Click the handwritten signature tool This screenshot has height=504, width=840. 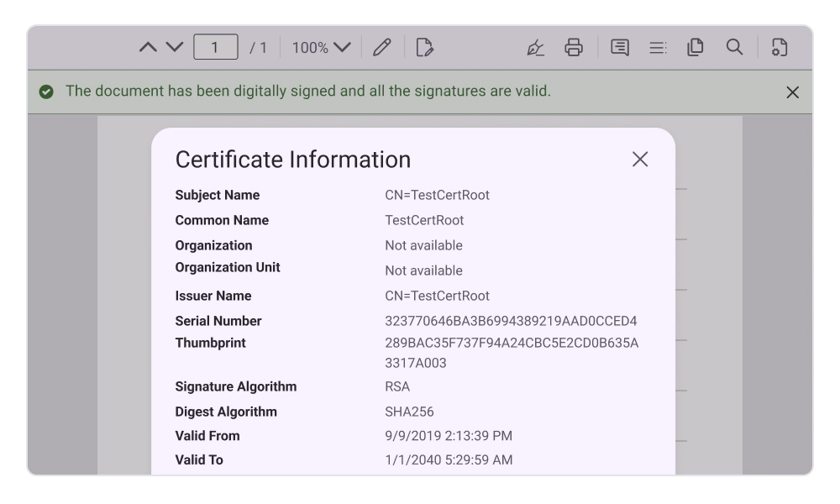click(535, 48)
